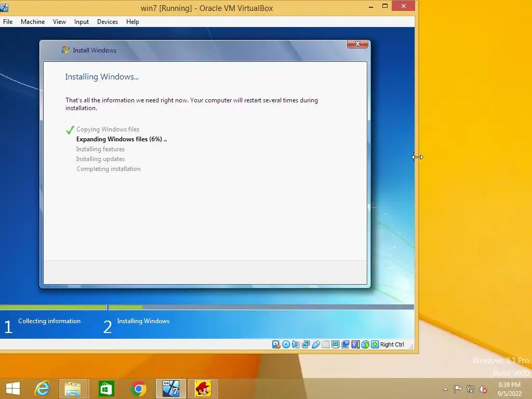Open File Explorer from the taskbar
Viewport: 532px width, 399px height.
coord(73,389)
